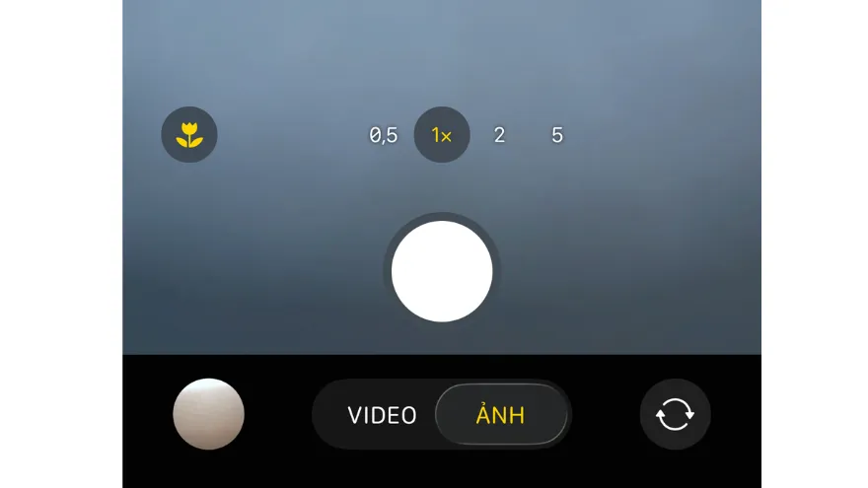The width and height of the screenshot is (868, 488).
Task: Choose the 2 zoom option
Action: coord(499,135)
